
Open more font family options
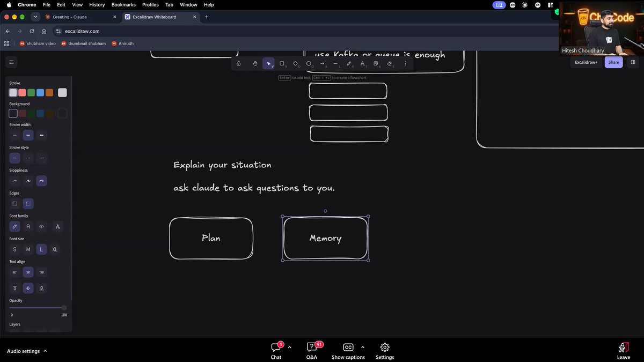click(x=57, y=226)
